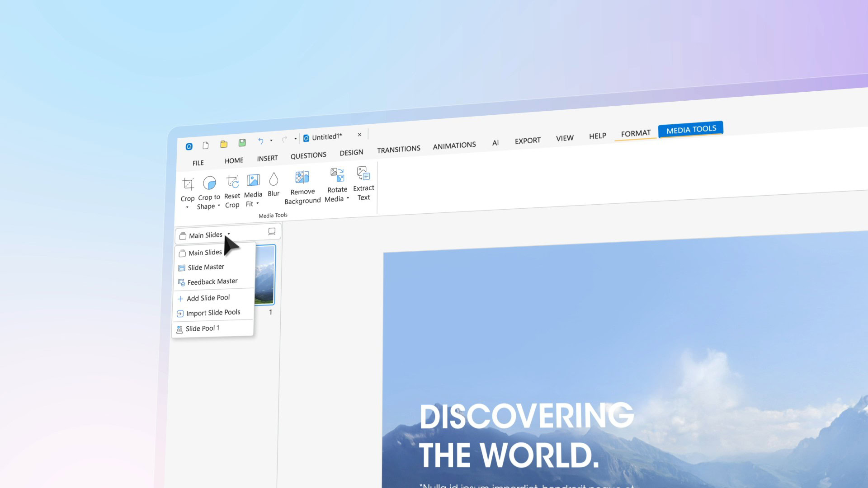868x488 pixels.
Task: Click the Reset Crop icon
Action: (232, 182)
